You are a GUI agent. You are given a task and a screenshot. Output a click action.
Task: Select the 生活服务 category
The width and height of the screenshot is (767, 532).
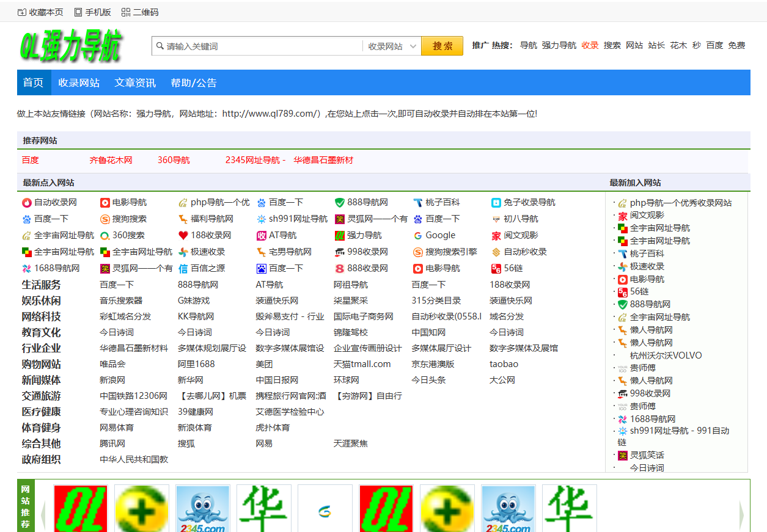42,285
